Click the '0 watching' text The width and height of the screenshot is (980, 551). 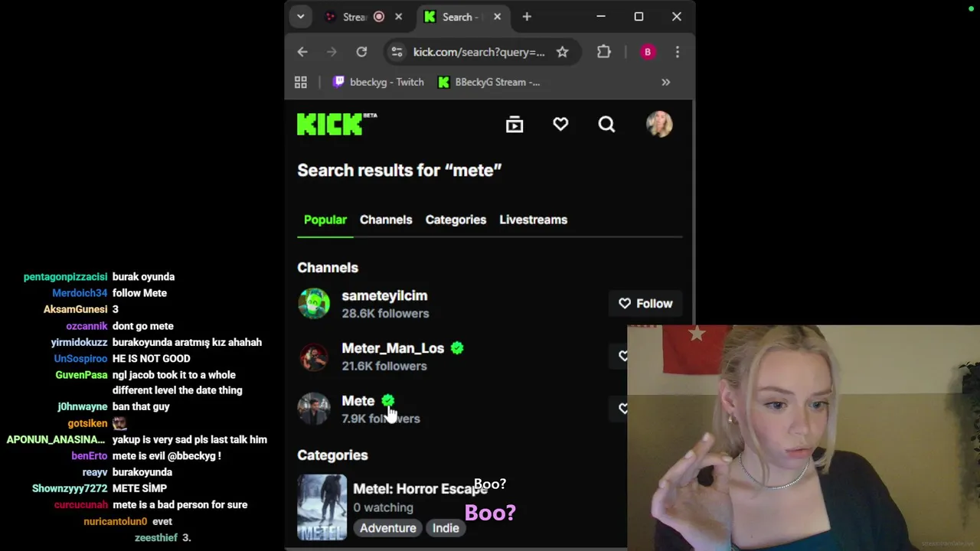(383, 507)
